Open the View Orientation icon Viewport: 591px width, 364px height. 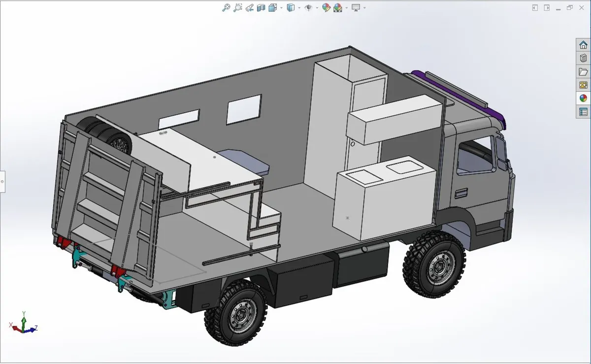[272, 7]
